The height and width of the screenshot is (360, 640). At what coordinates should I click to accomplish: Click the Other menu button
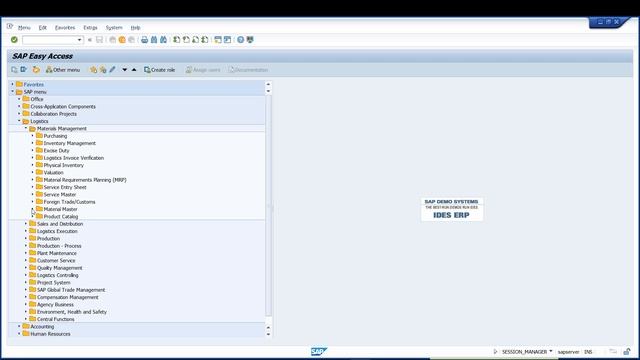click(63, 70)
